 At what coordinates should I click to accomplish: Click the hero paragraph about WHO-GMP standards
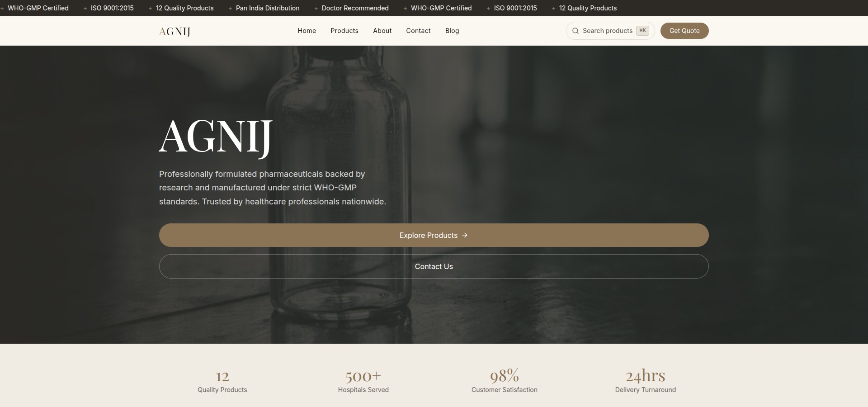tap(273, 188)
